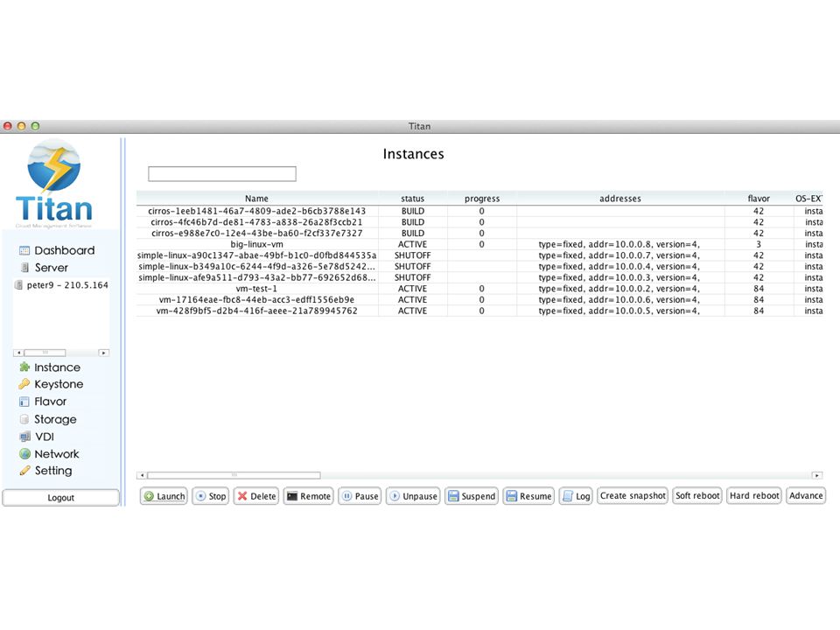Select cirros-4fc46b7d-de81-4783-a838-26a28f3ccb21 row
The height and width of the screenshot is (630, 840).
click(x=479, y=221)
